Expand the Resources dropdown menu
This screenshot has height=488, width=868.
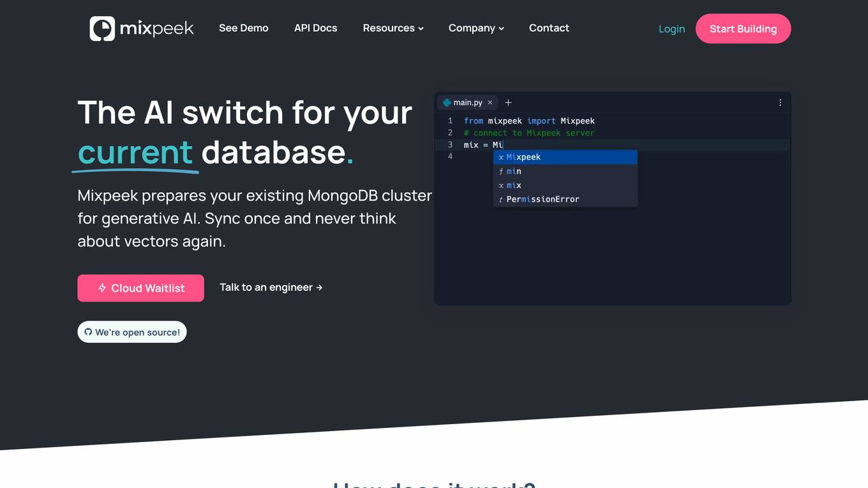(x=393, y=28)
